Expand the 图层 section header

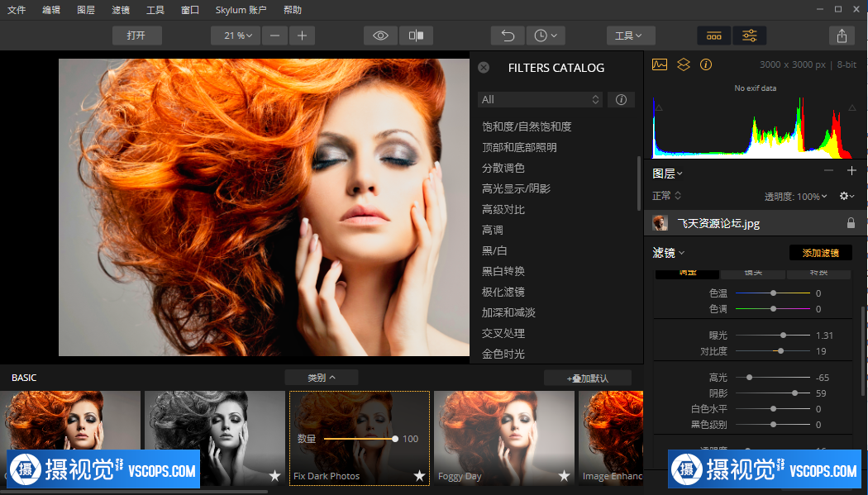point(667,173)
